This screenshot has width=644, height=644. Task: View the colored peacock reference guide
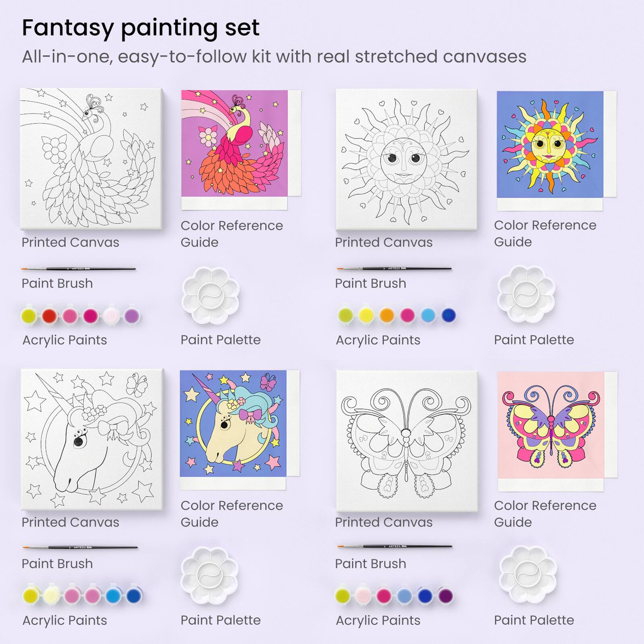(234, 143)
